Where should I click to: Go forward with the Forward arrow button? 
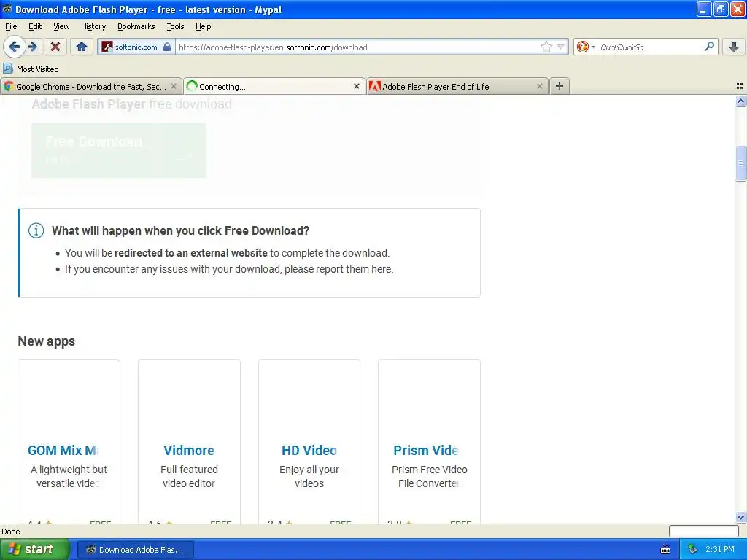pyautogui.click(x=33, y=47)
